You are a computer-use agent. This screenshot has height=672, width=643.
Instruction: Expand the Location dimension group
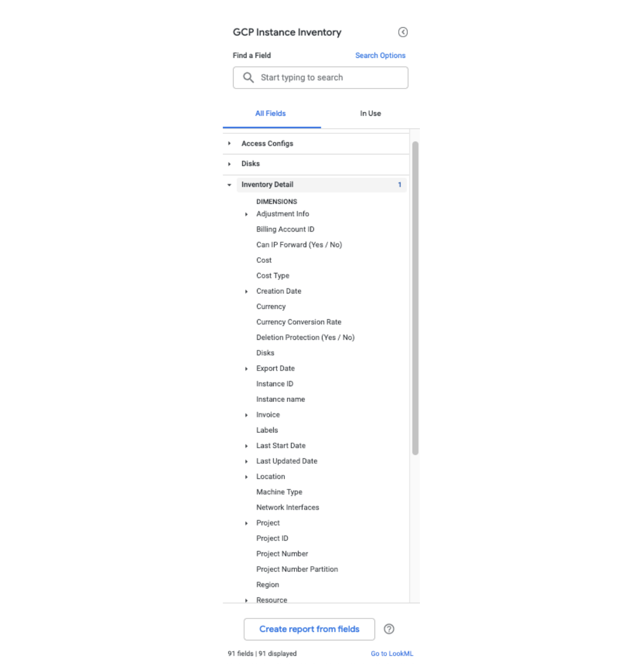[246, 477]
